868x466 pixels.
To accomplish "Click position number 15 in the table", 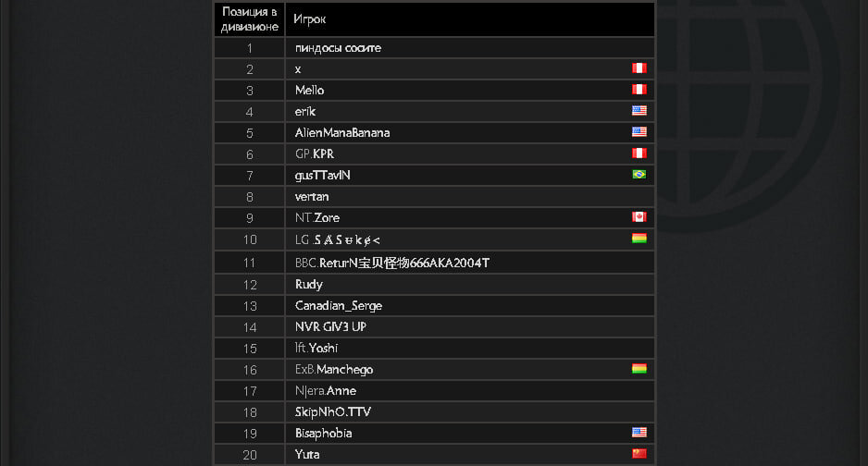I will coord(250,349).
